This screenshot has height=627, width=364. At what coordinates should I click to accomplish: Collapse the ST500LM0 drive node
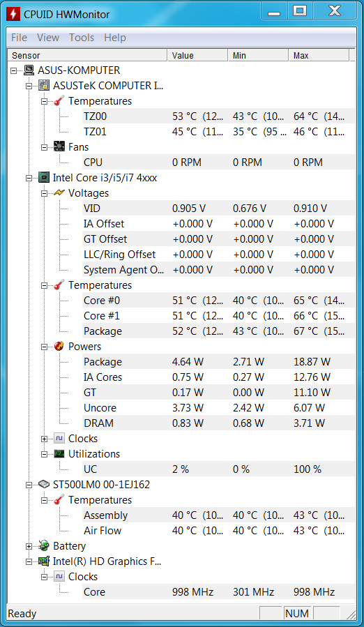29,485
